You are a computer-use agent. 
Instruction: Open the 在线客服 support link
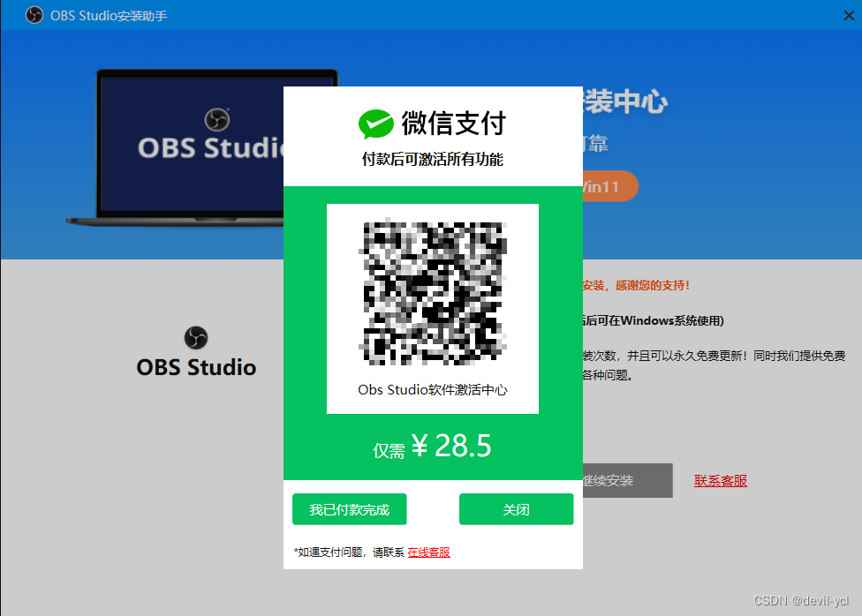point(427,551)
